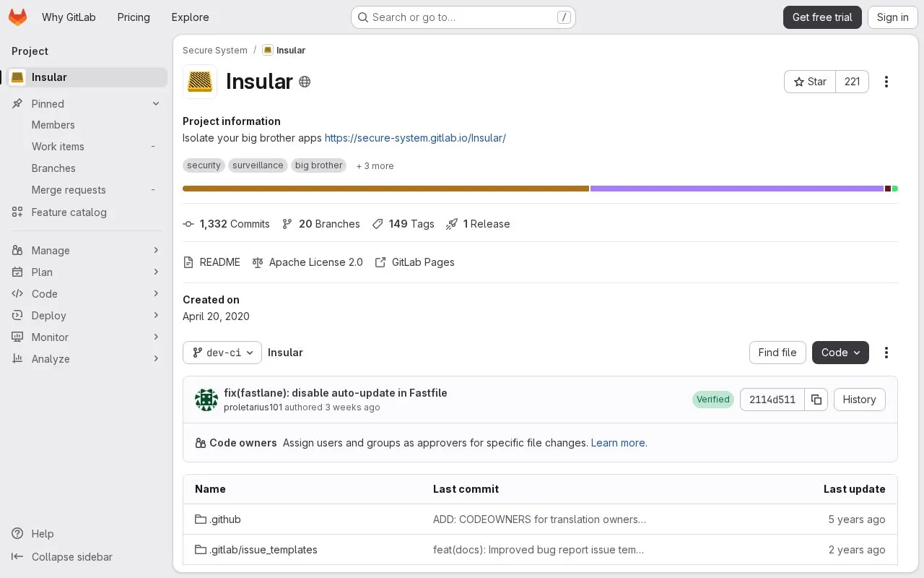
Task: Click the green language bar segment
Action: [x=895, y=189]
